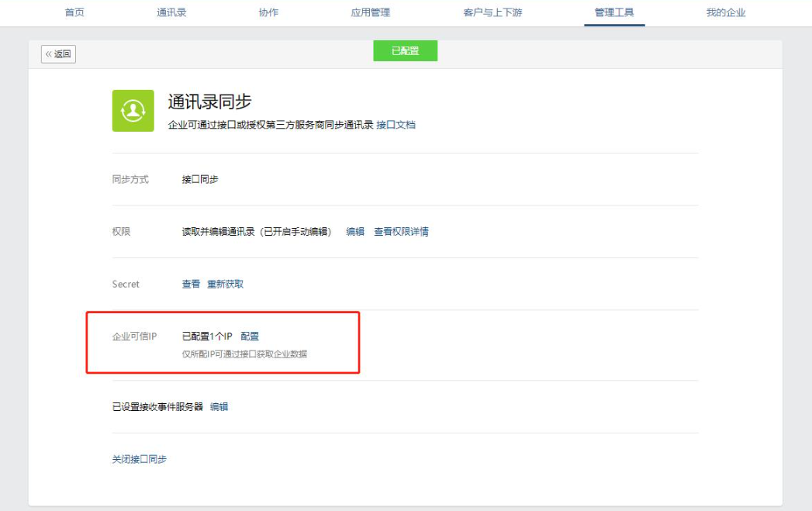Screen dimensions: 812x511
Task: Open the 接口文档 link
Action: tap(396, 125)
